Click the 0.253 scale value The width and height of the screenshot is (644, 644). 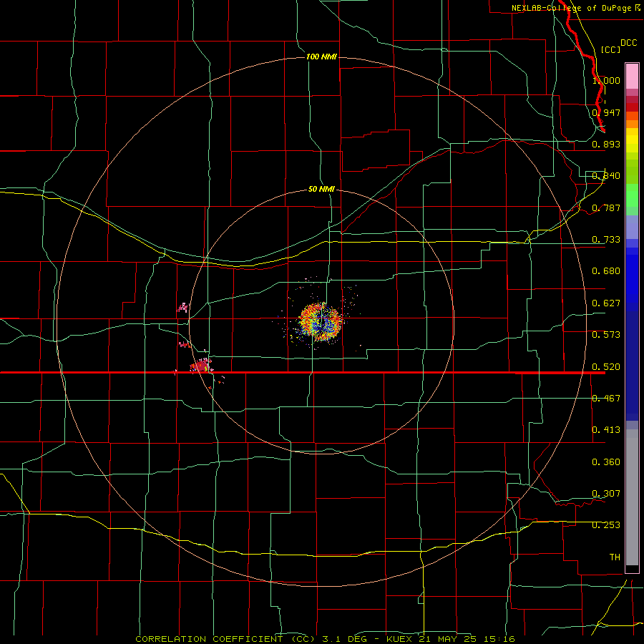pos(606,525)
